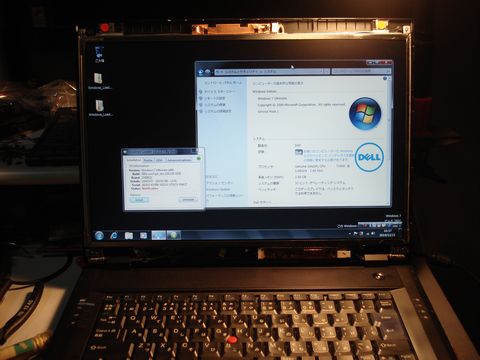Open the Windows Explorer folder taskbar icon

pos(129,235)
